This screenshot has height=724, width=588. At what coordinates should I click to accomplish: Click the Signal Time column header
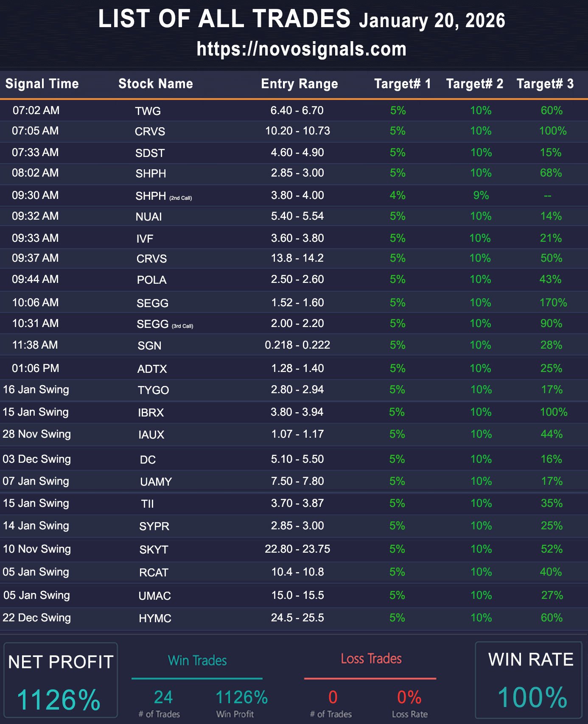(x=42, y=84)
